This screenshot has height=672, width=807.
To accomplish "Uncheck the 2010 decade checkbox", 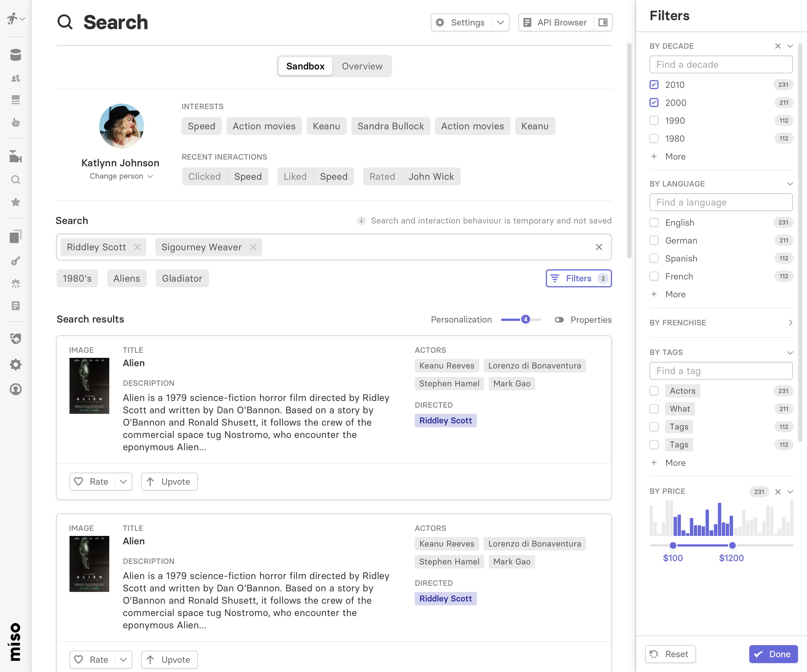I will point(654,85).
